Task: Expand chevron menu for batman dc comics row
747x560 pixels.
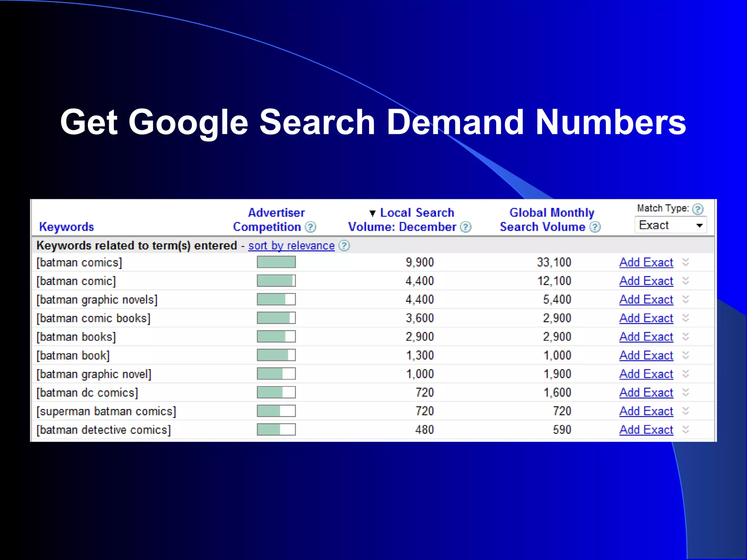Action: (x=686, y=392)
